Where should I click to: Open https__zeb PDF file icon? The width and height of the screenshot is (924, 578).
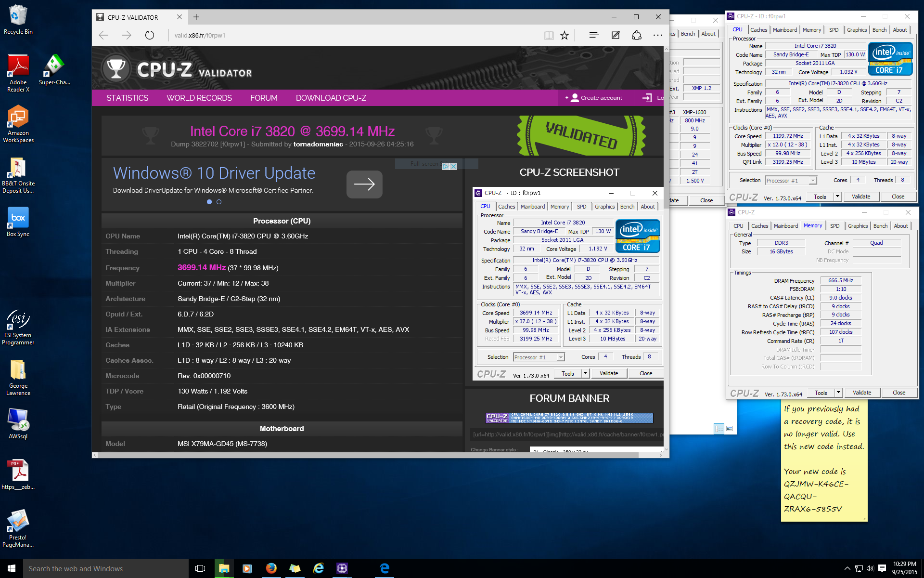tap(18, 474)
